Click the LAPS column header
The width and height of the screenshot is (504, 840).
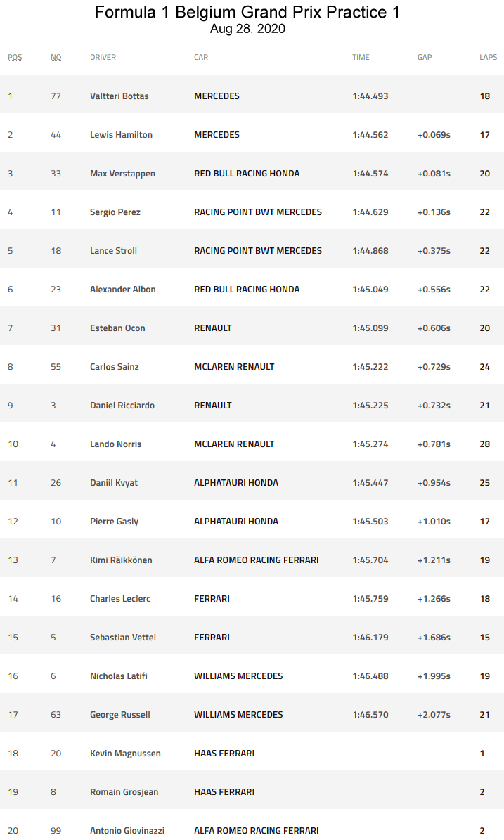(x=488, y=57)
